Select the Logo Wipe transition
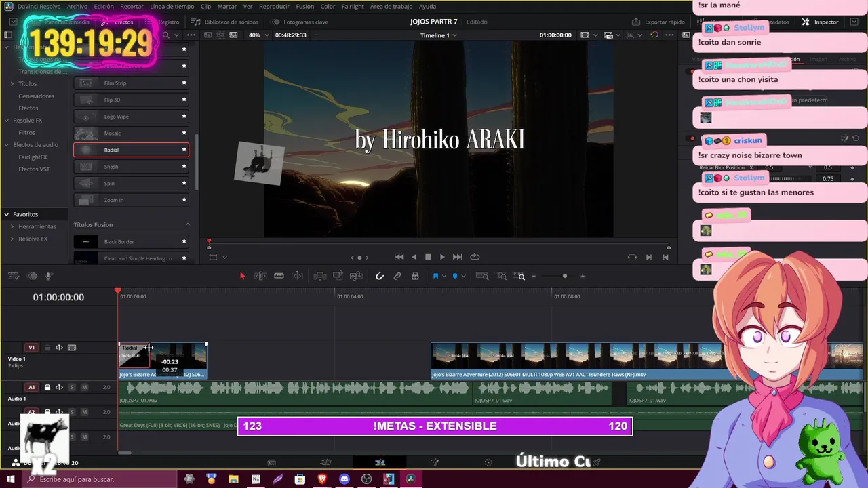This screenshot has width=868, height=488. [x=131, y=117]
